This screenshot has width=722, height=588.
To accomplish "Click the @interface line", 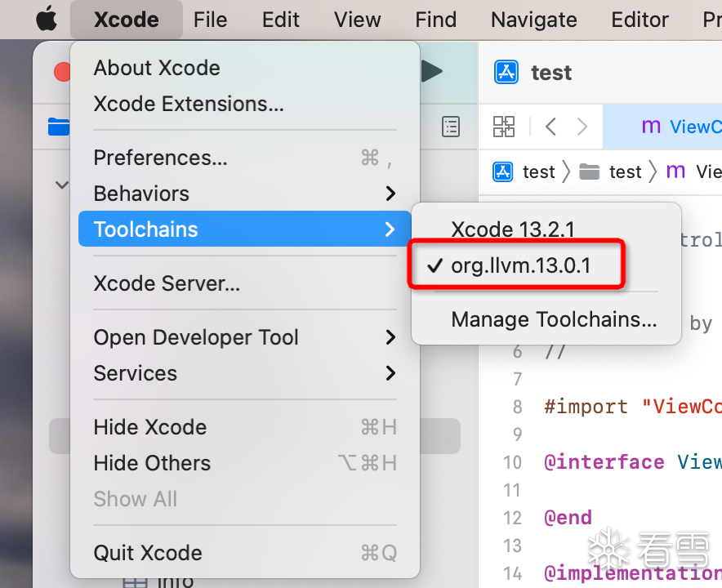I will point(633,462).
